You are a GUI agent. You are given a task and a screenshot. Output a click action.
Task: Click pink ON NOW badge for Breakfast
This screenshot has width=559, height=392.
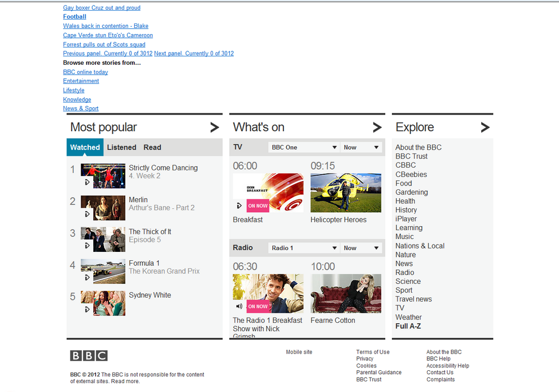point(258,206)
